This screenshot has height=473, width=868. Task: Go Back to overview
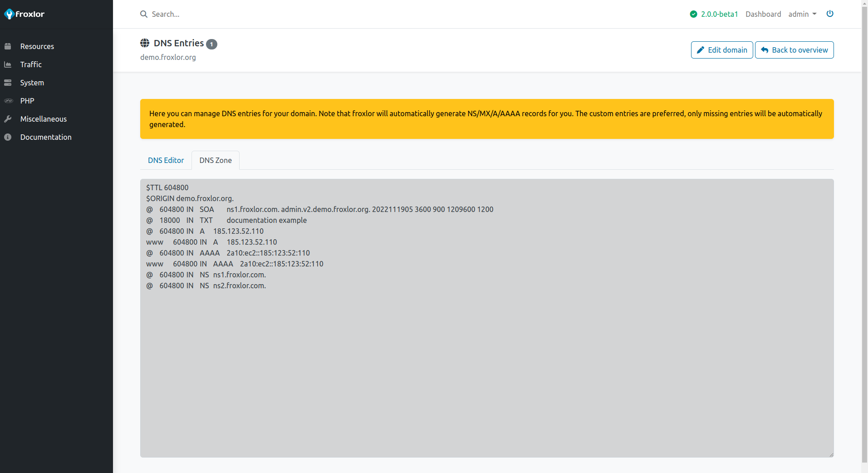(x=794, y=50)
